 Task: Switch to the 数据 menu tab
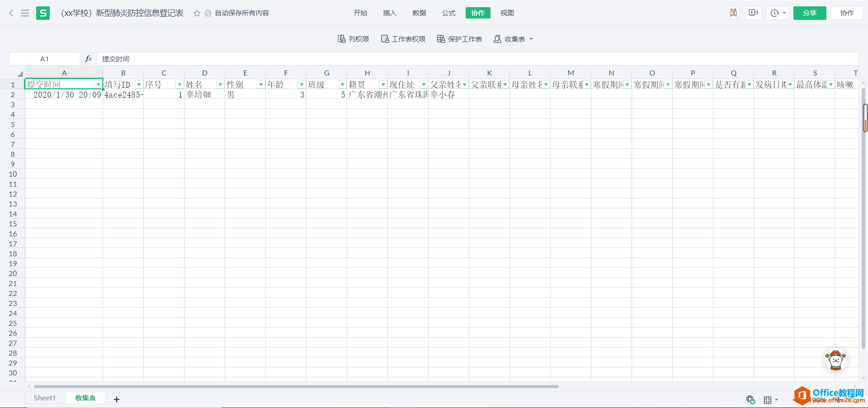tap(419, 13)
